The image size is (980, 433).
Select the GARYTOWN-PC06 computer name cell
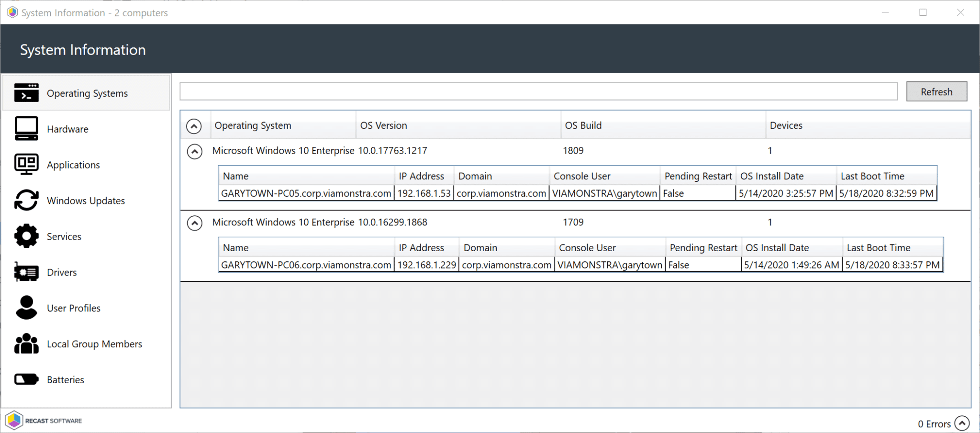pyautogui.click(x=306, y=265)
